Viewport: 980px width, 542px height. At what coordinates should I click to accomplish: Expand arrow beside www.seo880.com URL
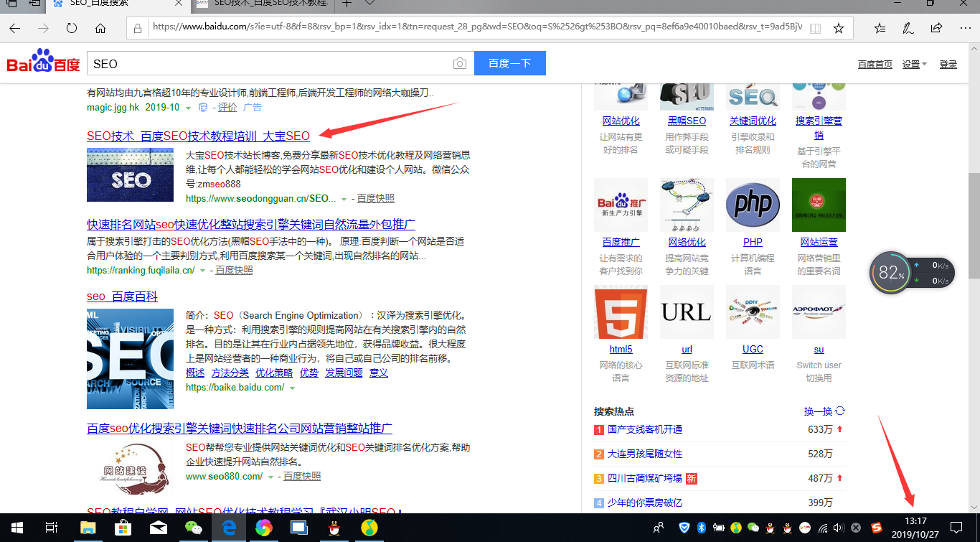[270, 477]
